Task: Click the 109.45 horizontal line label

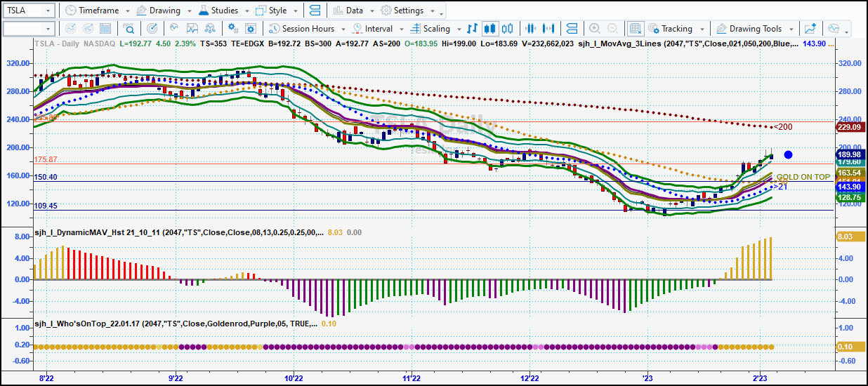Action: [x=45, y=206]
